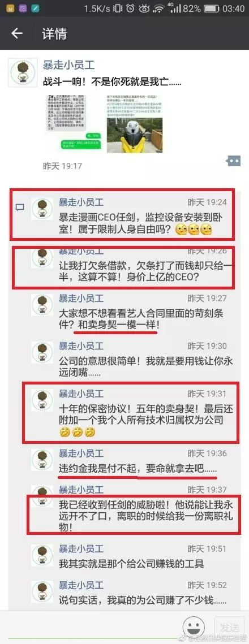Viewport: 249px width, 644px height.
Task: Tap the avatar on the 19:31 comment
Action: 42,400
